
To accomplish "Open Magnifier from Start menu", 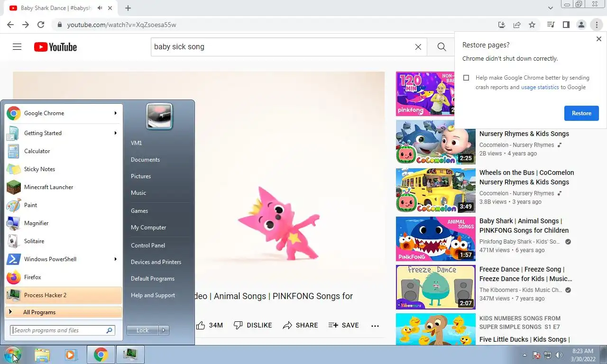I will [64, 223].
